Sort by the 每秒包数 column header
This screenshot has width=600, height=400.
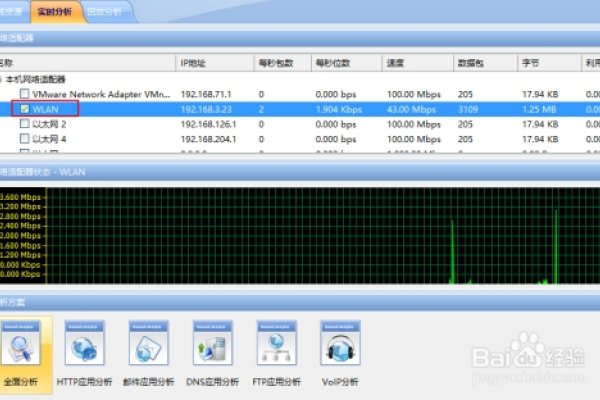(x=282, y=63)
